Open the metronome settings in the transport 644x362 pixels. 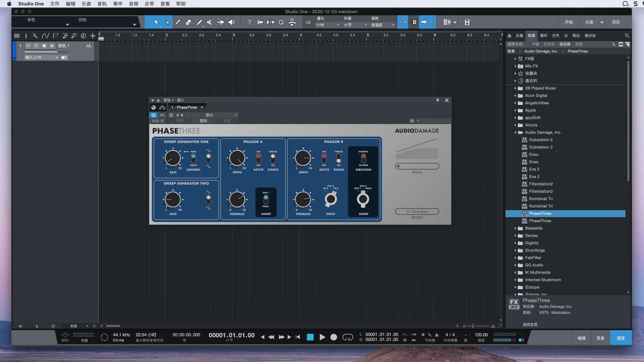point(405,340)
